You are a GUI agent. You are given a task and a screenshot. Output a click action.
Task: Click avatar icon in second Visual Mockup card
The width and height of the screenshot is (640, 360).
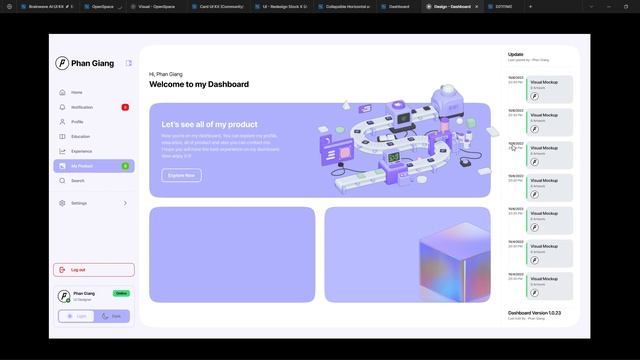[534, 129]
